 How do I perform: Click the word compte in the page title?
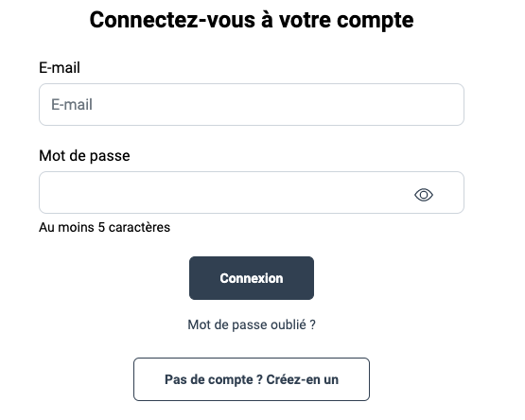[375, 21]
